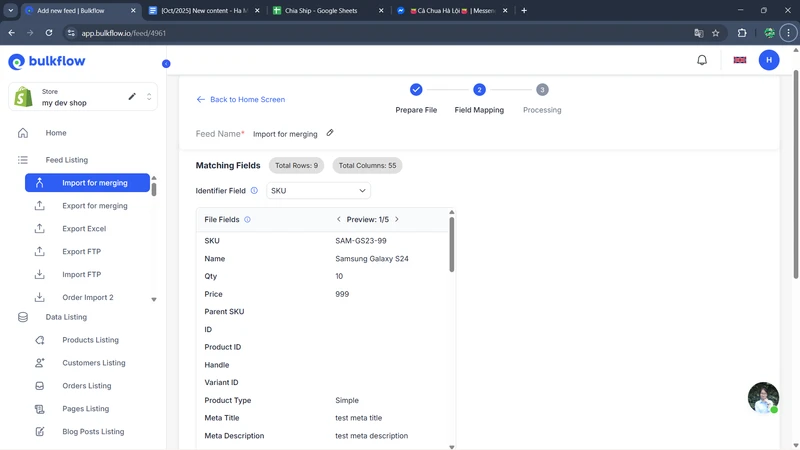Collapse the sidebar with toggle button
The image size is (800, 450).
[x=166, y=63]
